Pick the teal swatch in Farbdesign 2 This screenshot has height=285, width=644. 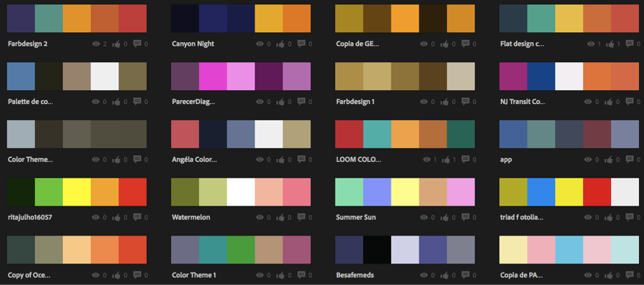tap(49, 19)
